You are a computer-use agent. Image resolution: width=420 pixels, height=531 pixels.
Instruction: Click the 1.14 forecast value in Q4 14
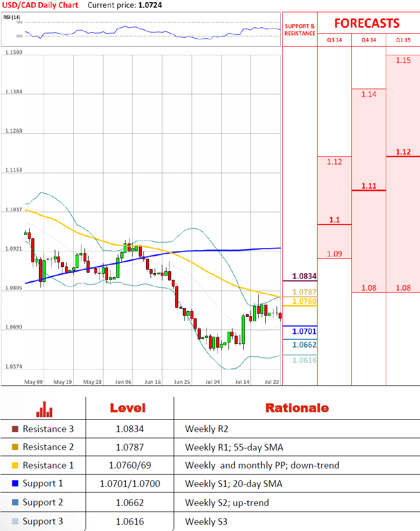tap(369, 94)
